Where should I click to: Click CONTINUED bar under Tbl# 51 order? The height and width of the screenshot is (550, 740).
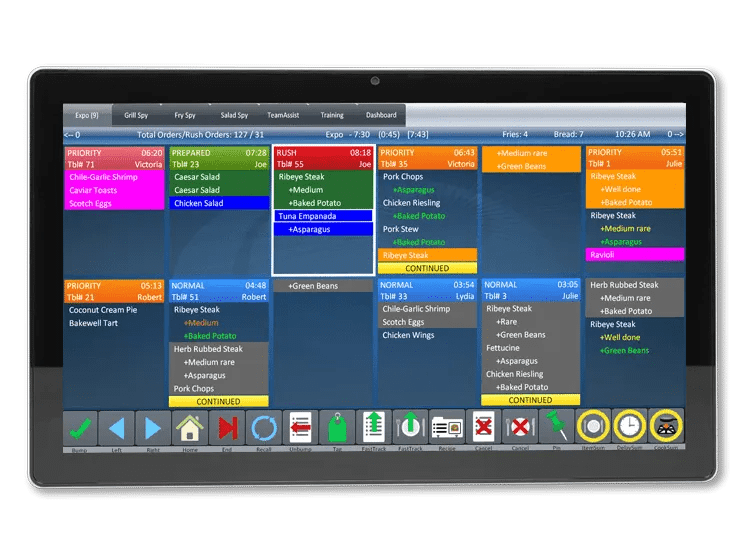(219, 402)
